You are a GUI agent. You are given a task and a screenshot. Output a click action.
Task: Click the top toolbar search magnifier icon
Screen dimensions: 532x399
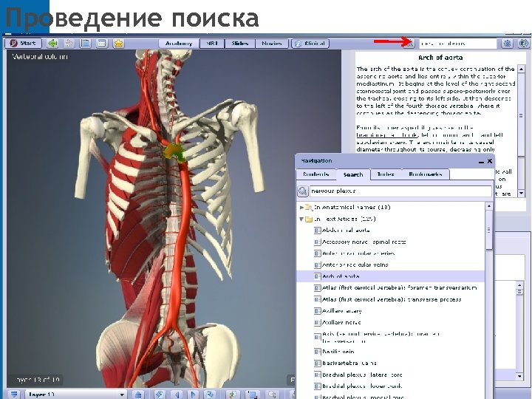point(410,44)
